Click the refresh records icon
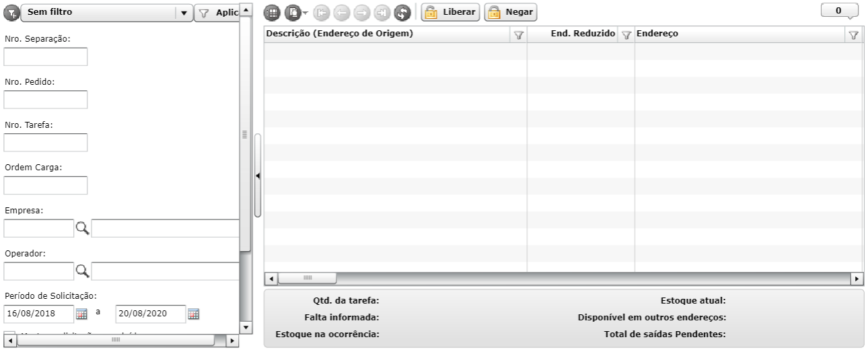This screenshot has height=352, width=868. [x=402, y=12]
